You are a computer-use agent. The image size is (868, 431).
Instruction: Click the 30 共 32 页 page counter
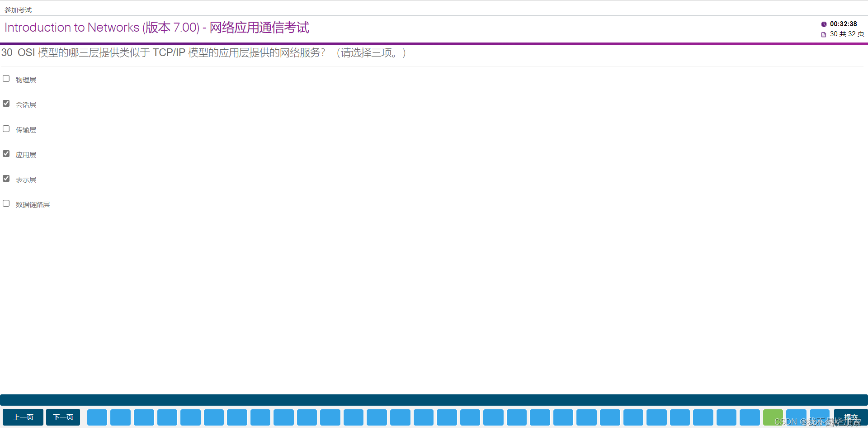click(847, 34)
